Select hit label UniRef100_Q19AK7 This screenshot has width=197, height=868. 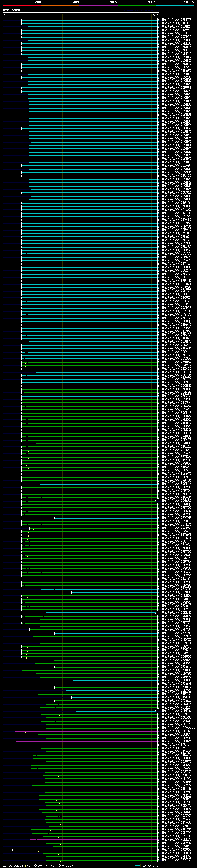point(177,260)
